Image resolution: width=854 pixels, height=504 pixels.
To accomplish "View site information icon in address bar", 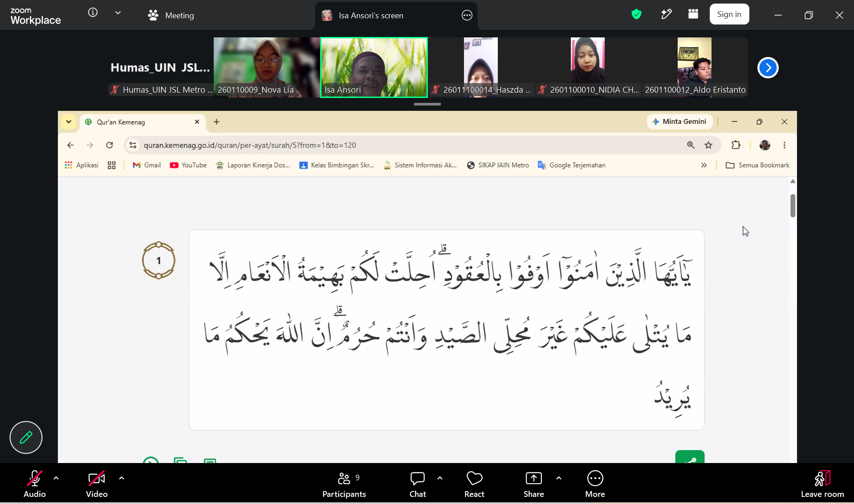I will 133,145.
